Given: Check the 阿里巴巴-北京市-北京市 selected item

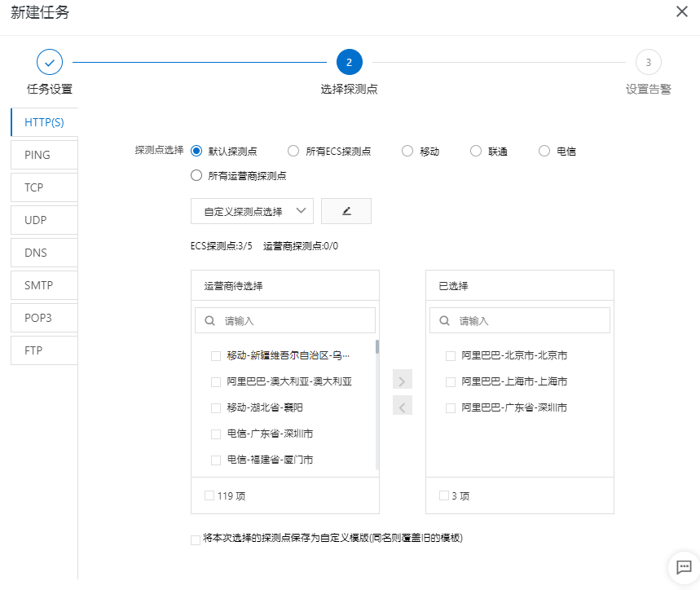Looking at the screenshot, I should (x=451, y=355).
